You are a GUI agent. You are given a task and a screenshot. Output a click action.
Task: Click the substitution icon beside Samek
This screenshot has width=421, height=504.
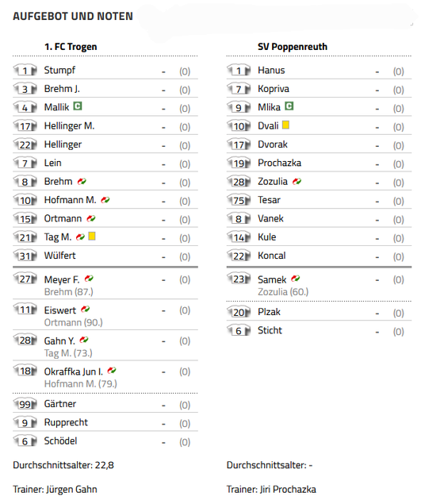pos(296,279)
